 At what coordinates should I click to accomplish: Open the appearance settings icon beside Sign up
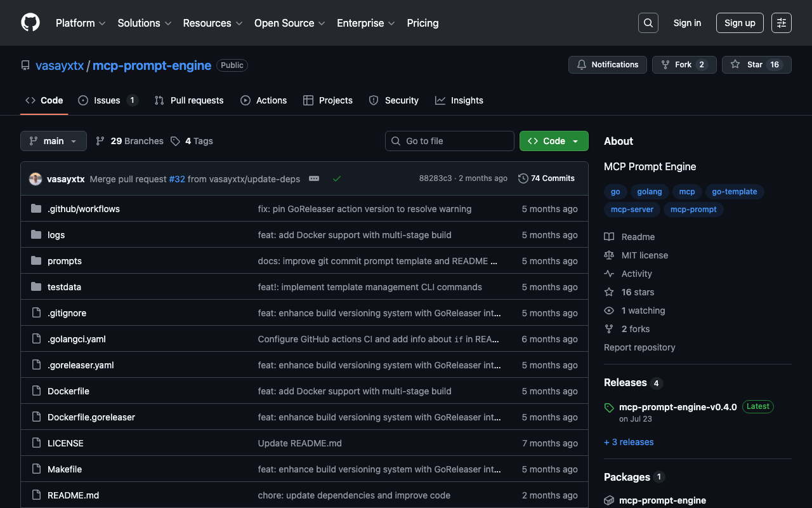781,23
